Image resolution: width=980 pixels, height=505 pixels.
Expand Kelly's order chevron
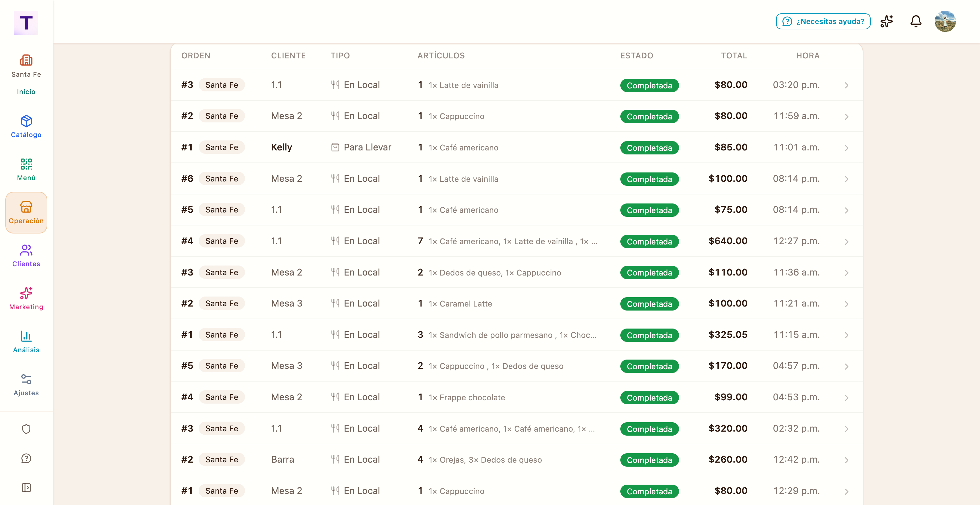[x=846, y=148]
